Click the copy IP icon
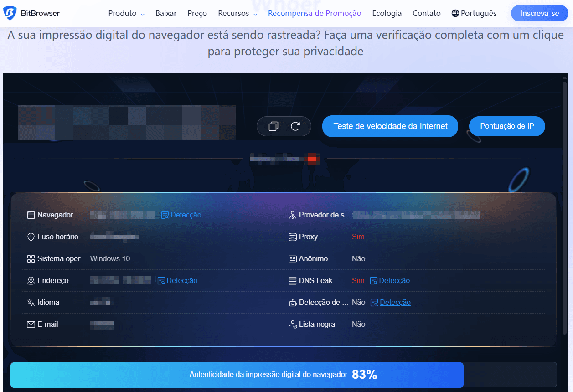This screenshot has height=392, width=573. [x=274, y=126]
